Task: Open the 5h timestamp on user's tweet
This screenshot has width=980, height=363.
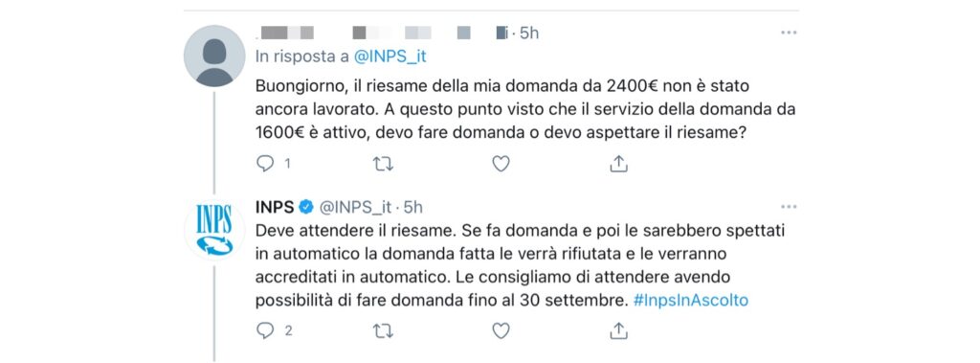Action: [528, 33]
